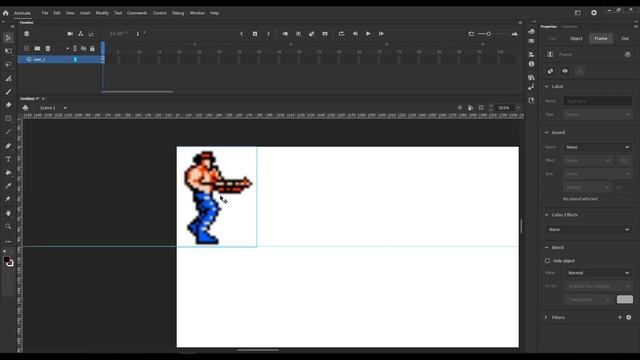Open the Library panel icon in side dock
Viewport: 640px width, 360px height.
pos(531,77)
